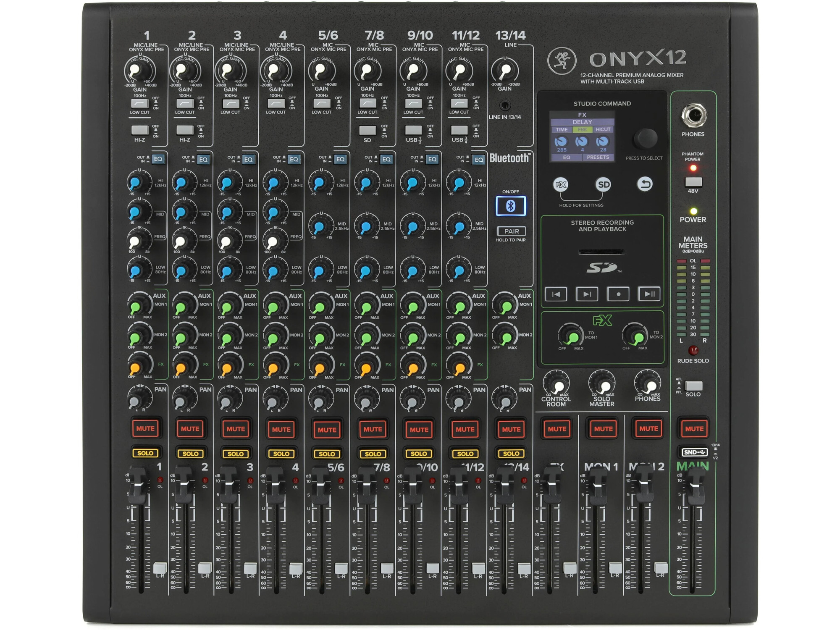Click the SD skip-to-next track button
The width and height of the screenshot is (840, 630).
point(587,294)
